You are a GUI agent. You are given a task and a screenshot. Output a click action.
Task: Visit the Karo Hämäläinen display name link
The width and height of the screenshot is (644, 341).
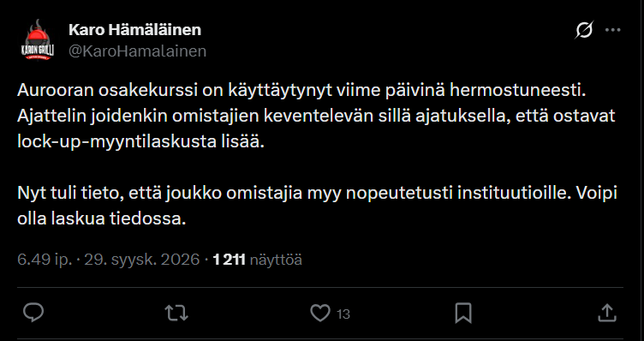[x=134, y=30]
